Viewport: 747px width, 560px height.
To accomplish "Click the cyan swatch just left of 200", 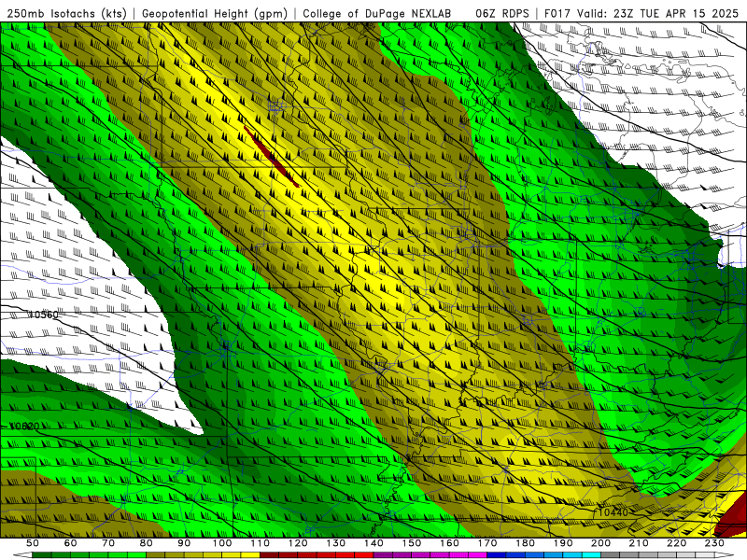I will click(591, 555).
